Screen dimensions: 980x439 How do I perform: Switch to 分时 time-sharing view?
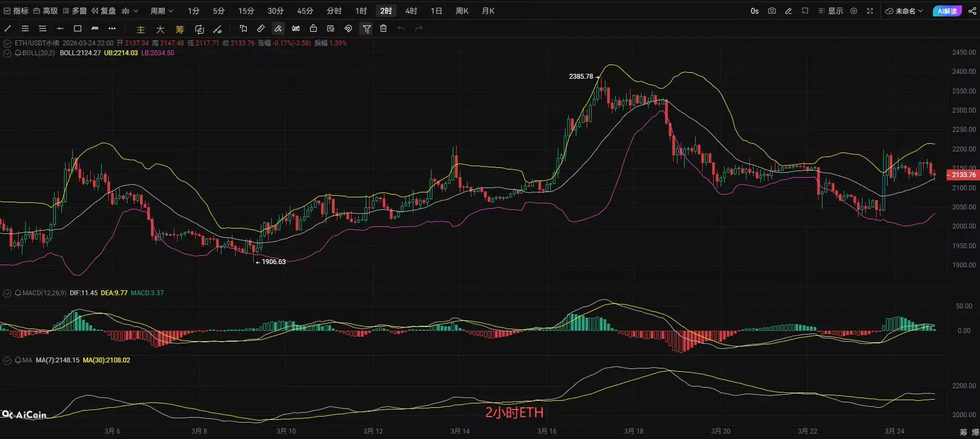pyautogui.click(x=334, y=11)
